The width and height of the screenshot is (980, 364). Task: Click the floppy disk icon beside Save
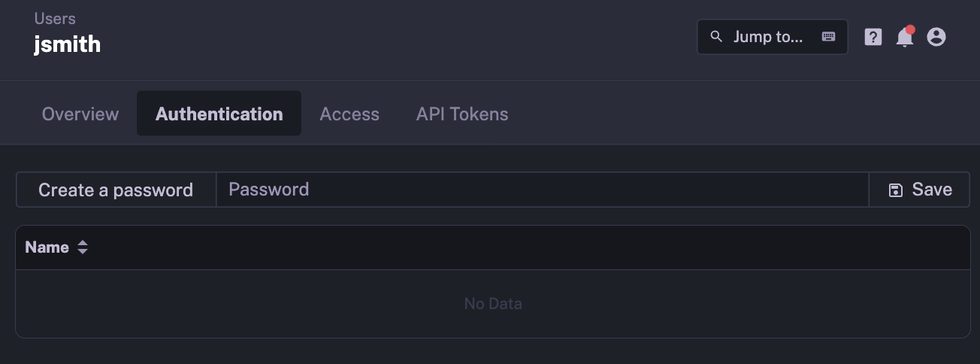tap(895, 190)
